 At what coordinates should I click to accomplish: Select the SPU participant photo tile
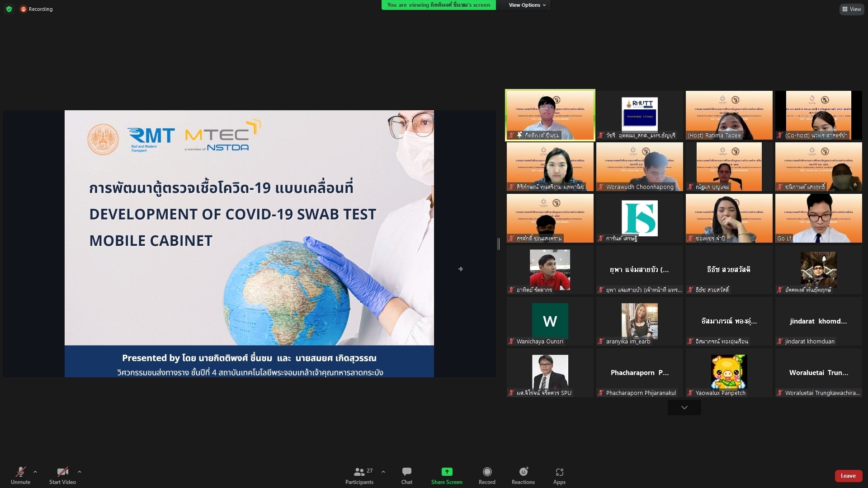(550, 373)
